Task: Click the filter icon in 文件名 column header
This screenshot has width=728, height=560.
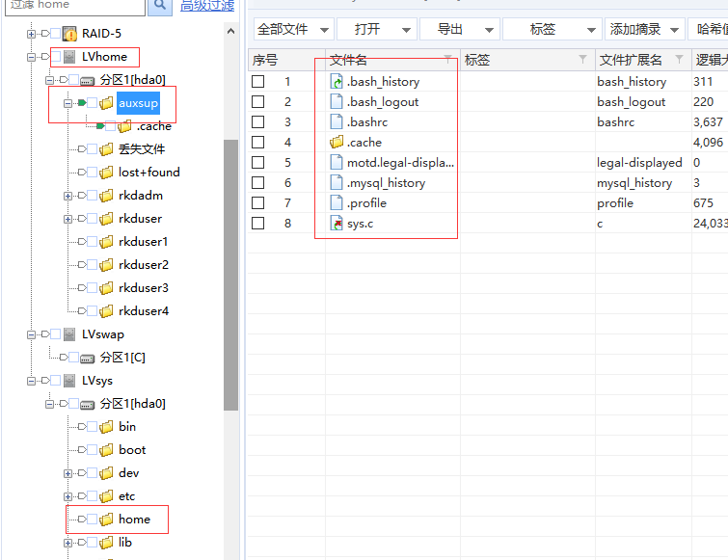Action: 448,59
